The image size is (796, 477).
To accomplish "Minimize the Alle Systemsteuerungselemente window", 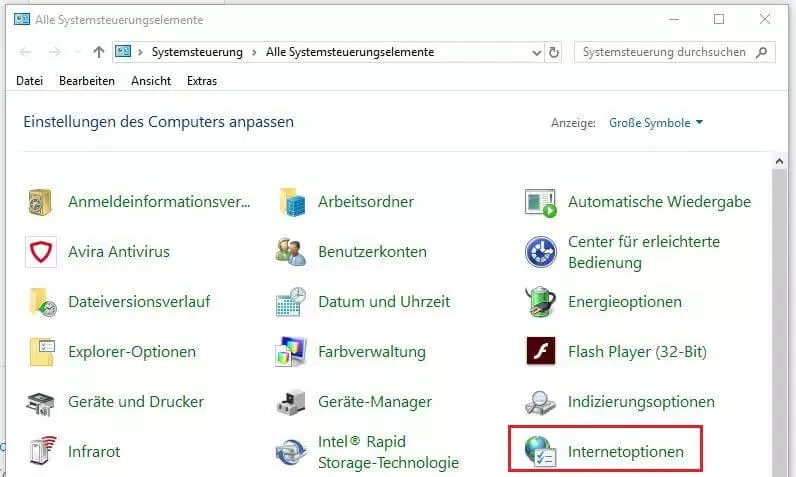I will pos(674,19).
